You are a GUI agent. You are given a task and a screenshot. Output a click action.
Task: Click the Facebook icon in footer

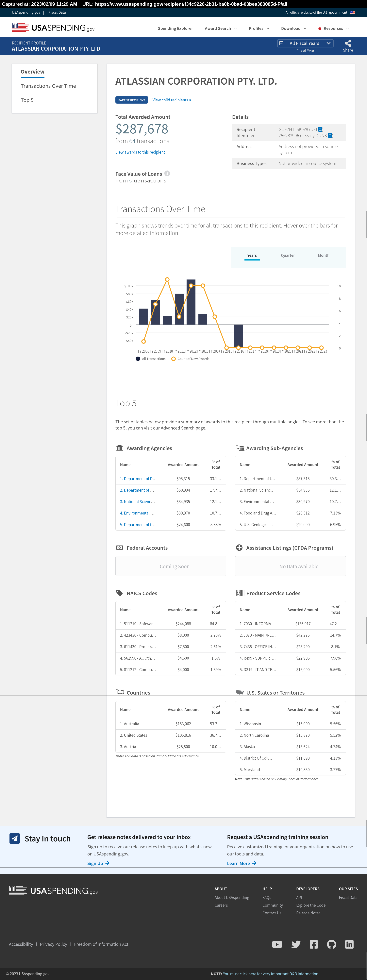point(314,944)
